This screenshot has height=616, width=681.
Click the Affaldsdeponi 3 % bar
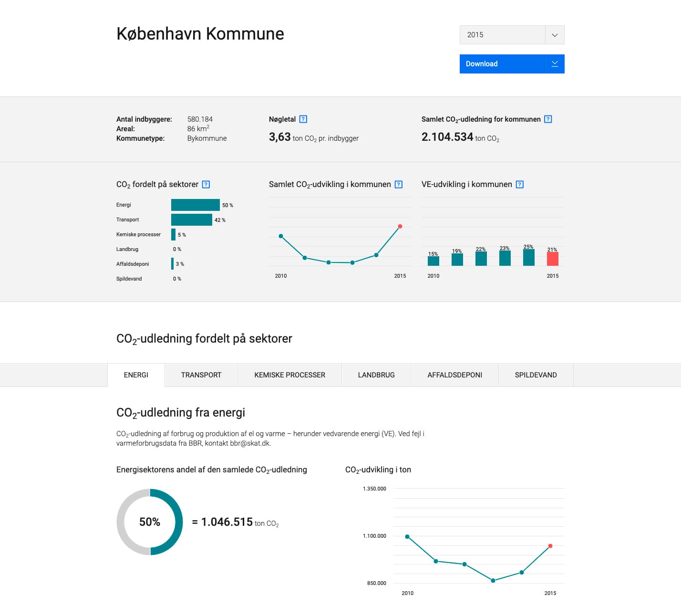click(x=173, y=264)
